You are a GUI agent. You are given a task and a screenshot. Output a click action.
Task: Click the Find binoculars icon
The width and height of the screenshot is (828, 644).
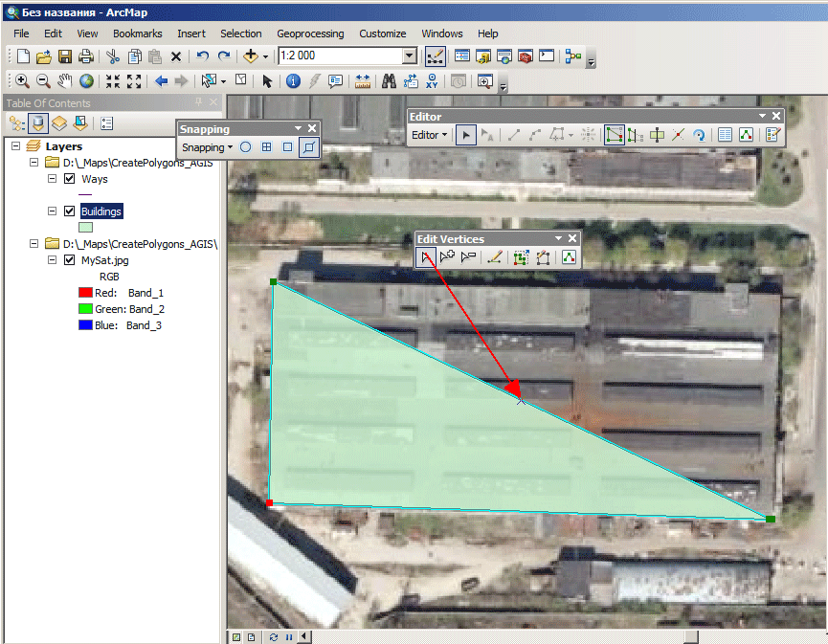(x=389, y=80)
